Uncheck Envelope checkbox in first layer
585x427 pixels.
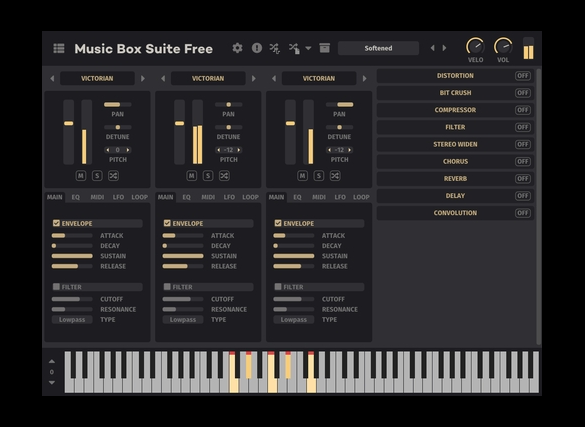tap(56, 223)
